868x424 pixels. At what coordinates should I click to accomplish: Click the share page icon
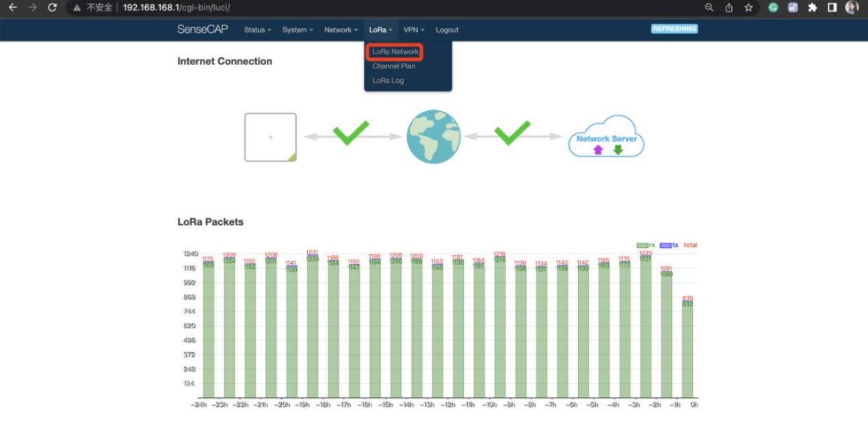point(729,8)
